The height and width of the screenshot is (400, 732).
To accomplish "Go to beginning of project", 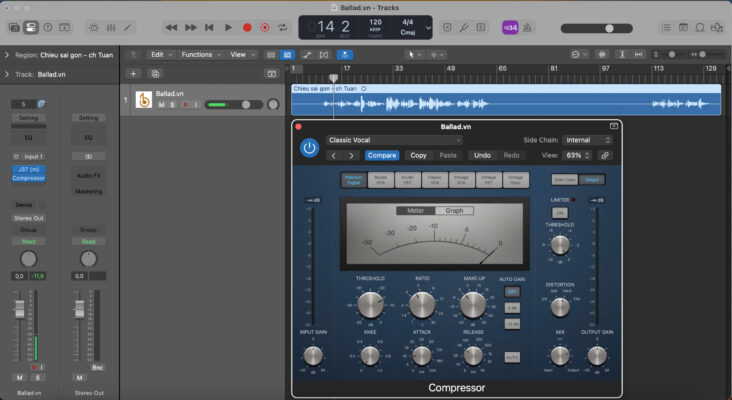I will click(x=209, y=28).
